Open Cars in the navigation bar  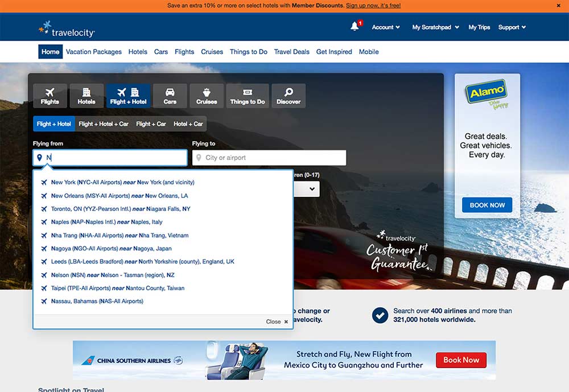[161, 52]
